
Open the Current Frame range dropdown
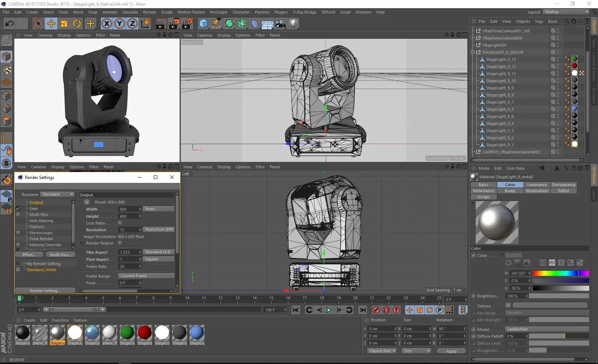click(x=146, y=276)
